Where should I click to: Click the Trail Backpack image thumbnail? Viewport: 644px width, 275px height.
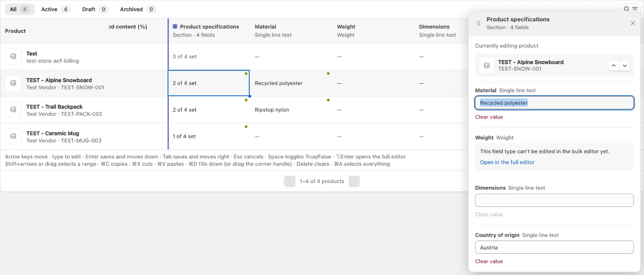coord(13,110)
